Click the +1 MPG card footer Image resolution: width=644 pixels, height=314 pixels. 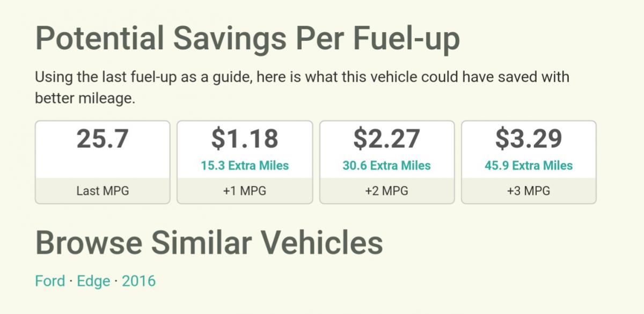pos(245,191)
